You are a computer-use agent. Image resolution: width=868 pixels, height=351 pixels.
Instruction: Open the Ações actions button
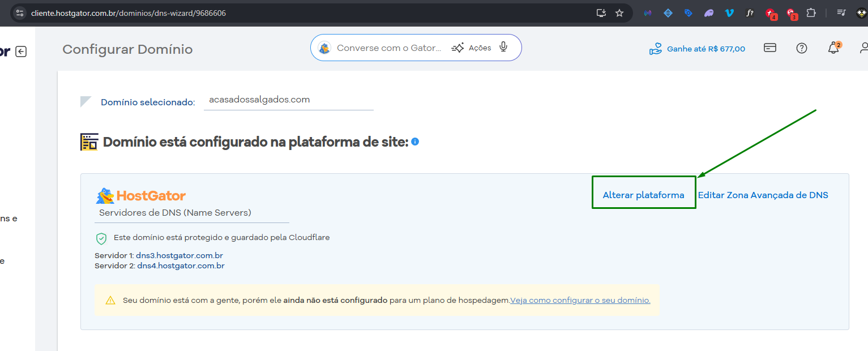pyautogui.click(x=471, y=48)
